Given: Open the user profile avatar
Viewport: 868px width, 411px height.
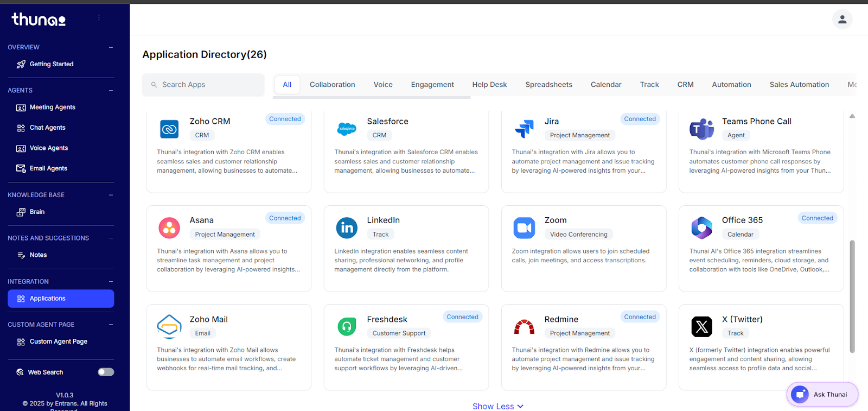Looking at the screenshot, I should 842,20.
